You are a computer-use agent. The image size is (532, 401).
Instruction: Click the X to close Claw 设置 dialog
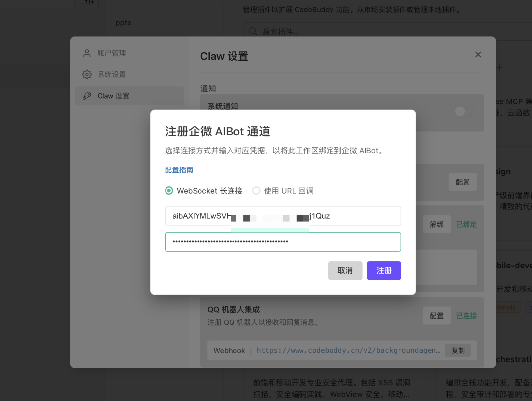(478, 54)
